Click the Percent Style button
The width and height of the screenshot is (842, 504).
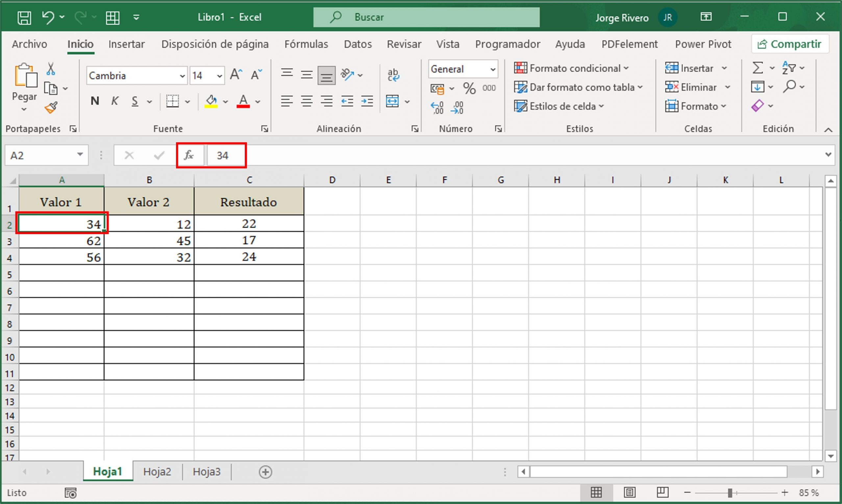coord(469,88)
